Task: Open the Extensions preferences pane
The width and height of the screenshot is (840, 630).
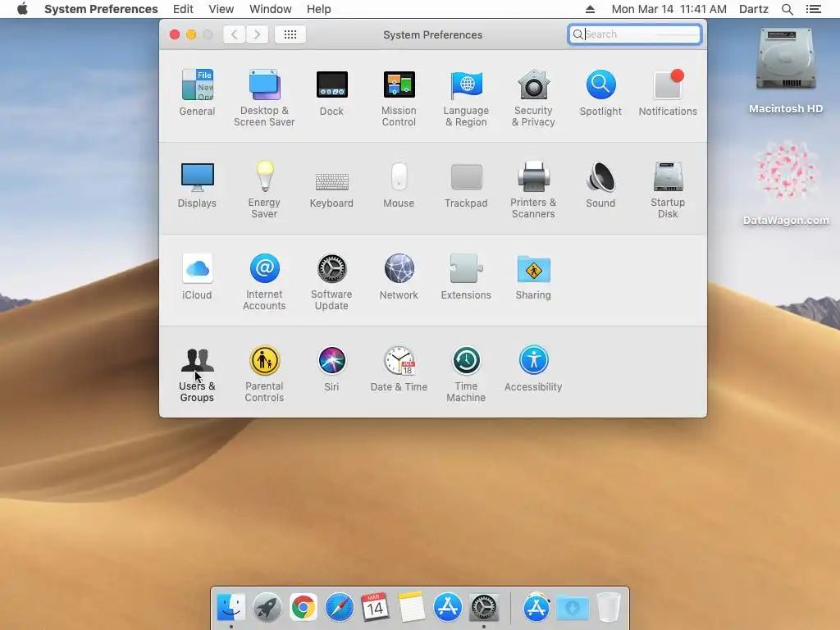Action: pos(466,276)
